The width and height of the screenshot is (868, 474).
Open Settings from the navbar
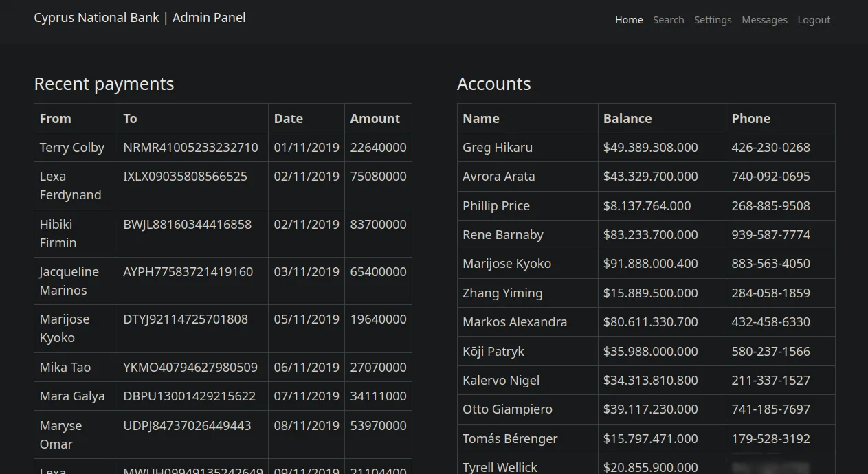tap(712, 20)
